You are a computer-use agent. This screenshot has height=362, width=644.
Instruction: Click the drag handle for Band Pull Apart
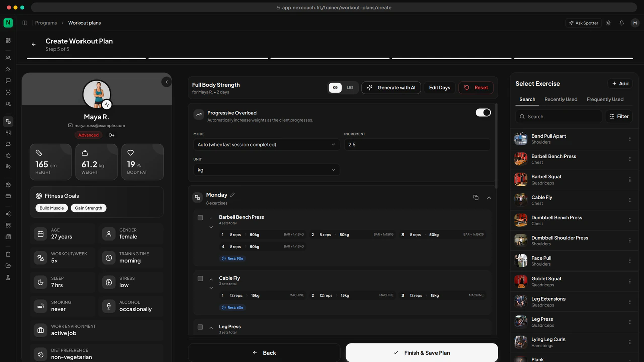tap(630, 139)
